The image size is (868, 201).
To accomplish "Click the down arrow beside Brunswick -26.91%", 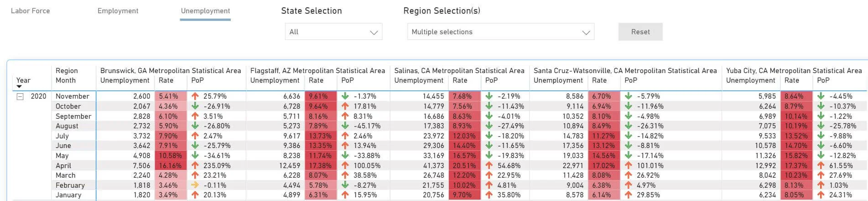I will click(195, 106).
